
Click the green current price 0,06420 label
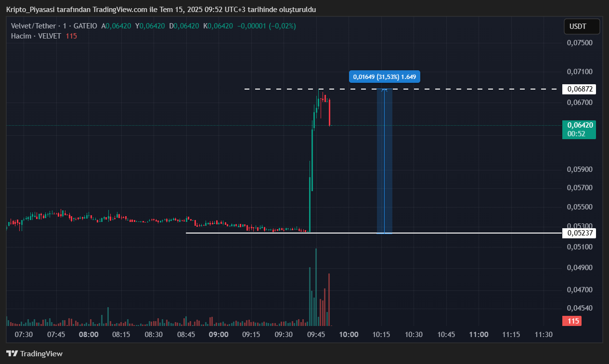[579, 129]
